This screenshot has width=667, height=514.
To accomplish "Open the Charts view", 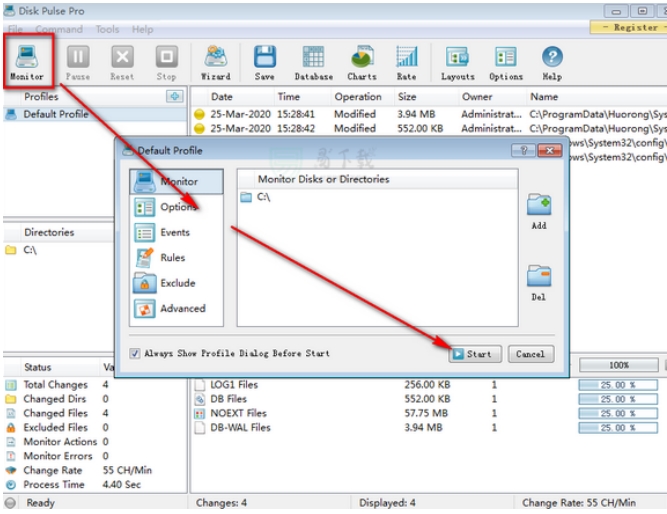I will (x=361, y=59).
